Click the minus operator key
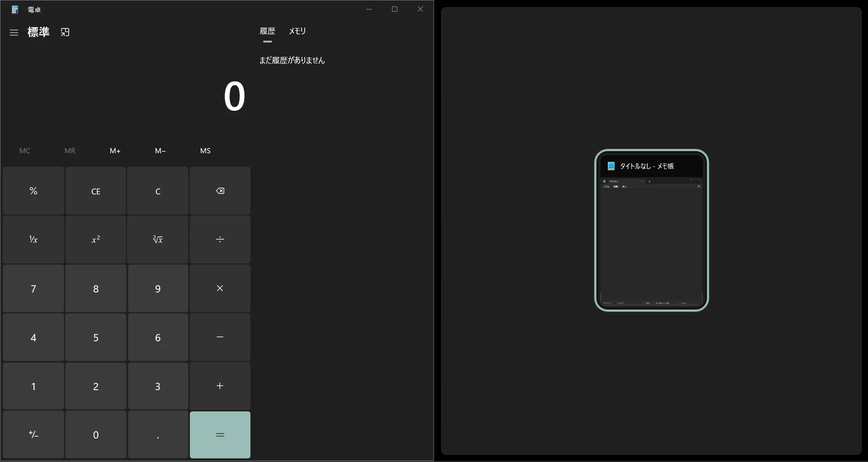 pos(220,337)
